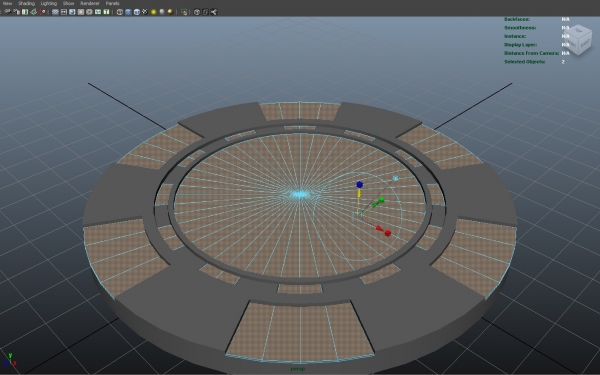Click the gold sphere high-quality render icon
Image resolution: width=600 pixels, height=375 pixels.
[x=170, y=12]
